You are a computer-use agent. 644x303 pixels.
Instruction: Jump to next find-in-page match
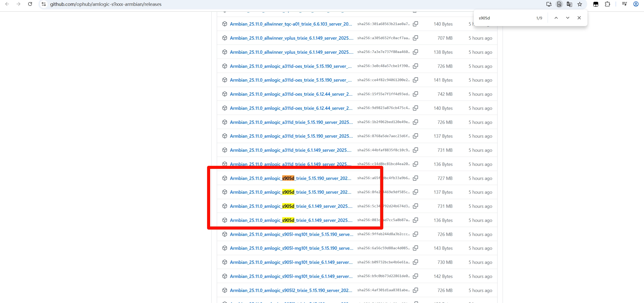coord(568,18)
